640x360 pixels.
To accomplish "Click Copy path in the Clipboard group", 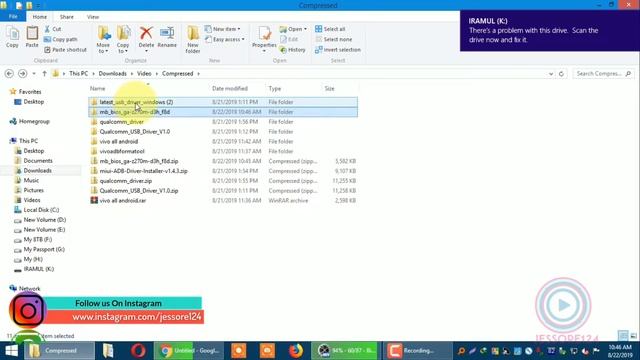I will [x=60, y=39].
